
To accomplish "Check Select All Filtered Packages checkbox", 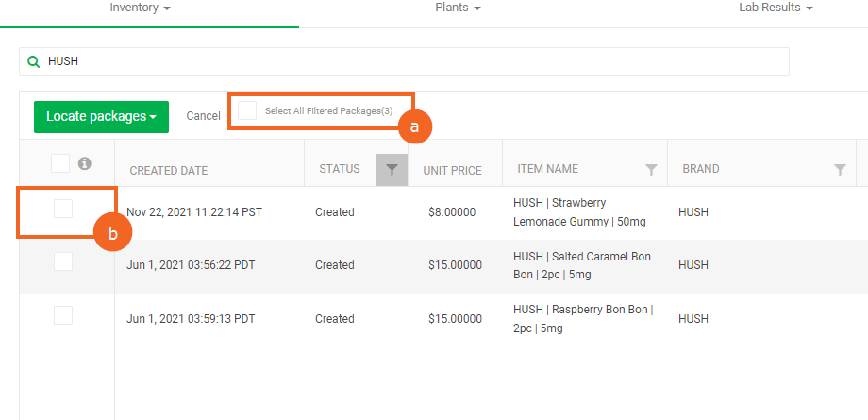I will coord(247,110).
